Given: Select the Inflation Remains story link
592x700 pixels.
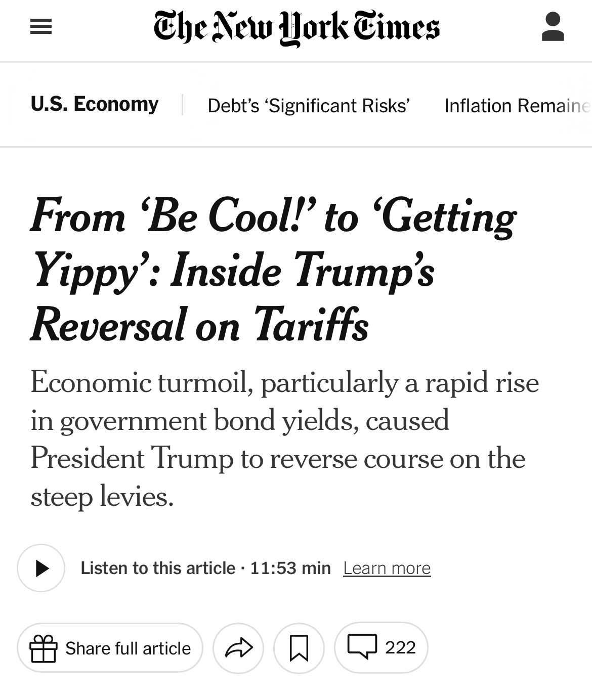Looking at the screenshot, I should pos(518,105).
